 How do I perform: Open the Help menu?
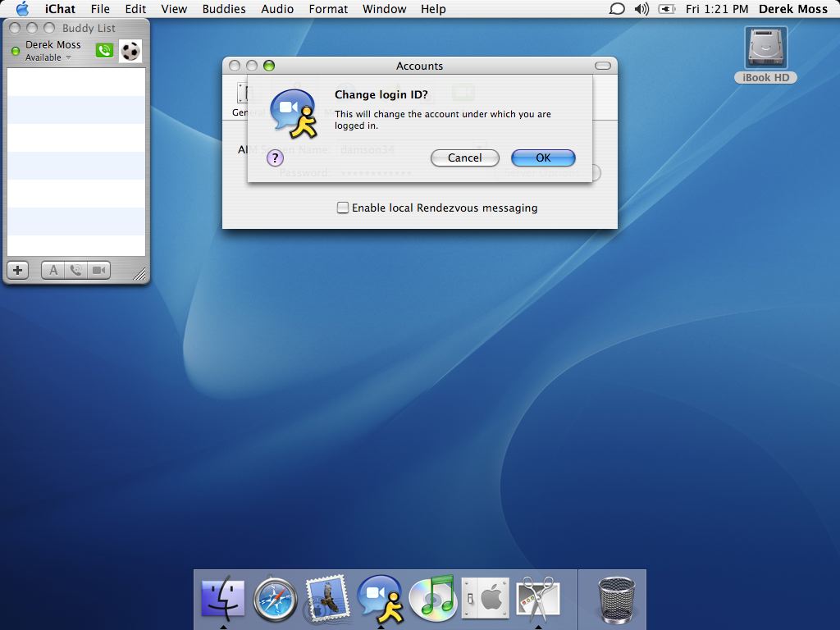tap(433, 9)
